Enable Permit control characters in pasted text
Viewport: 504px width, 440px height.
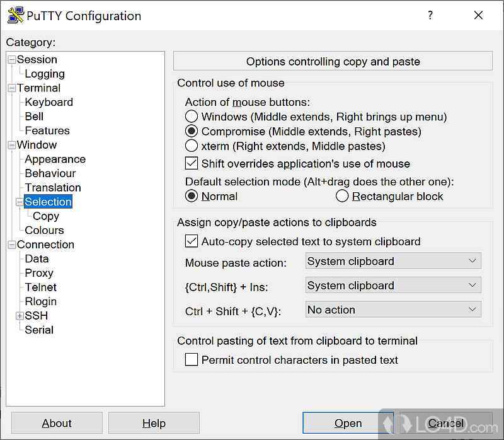192,360
